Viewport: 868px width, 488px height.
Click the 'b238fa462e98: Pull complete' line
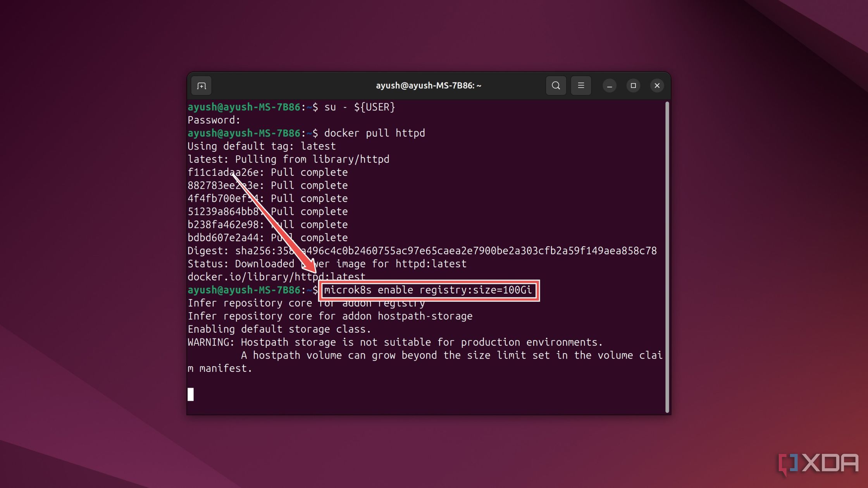pyautogui.click(x=267, y=225)
